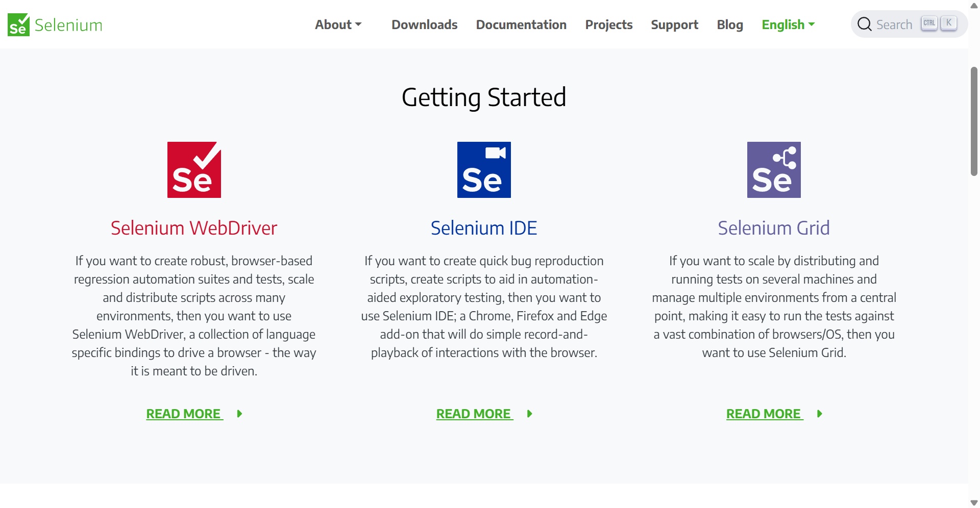Click the blue Selenium IDE icon

tap(484, 170)
